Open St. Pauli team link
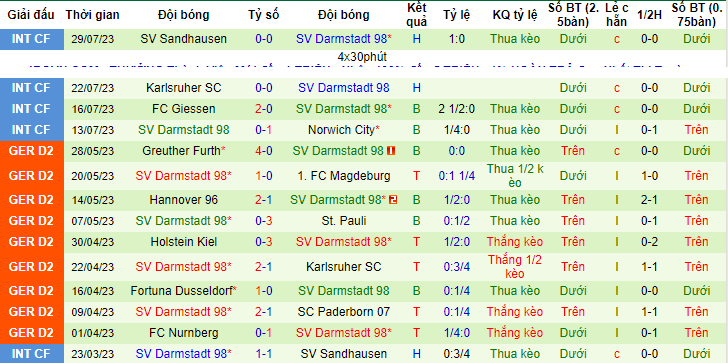Screen dimensions: 728x363 click(344, 221)
